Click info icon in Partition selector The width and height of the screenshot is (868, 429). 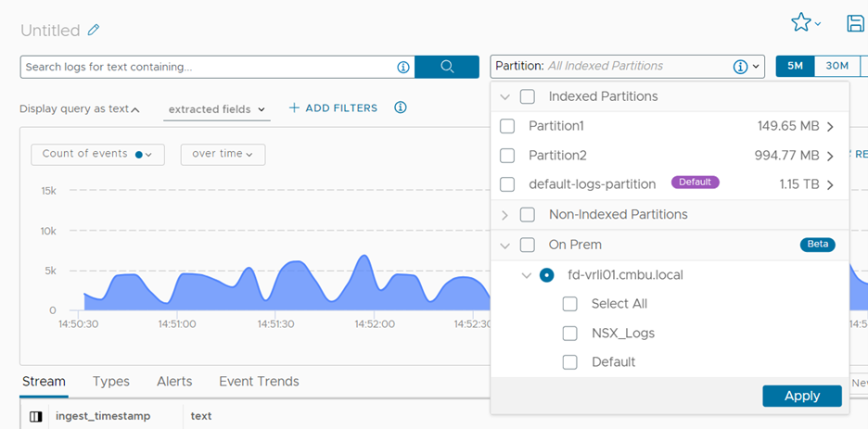coord(740,67)
